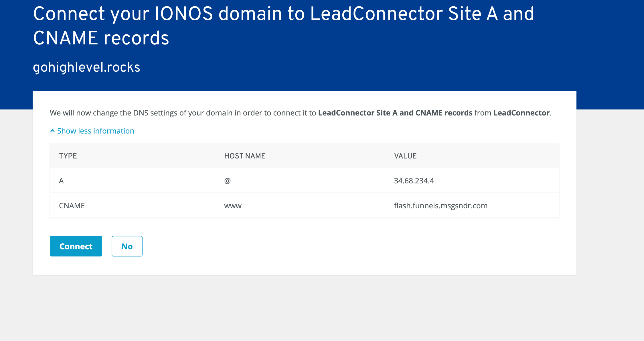Select the HOST NAME column header
Screen dimensions: 644x341
(245, 156)
